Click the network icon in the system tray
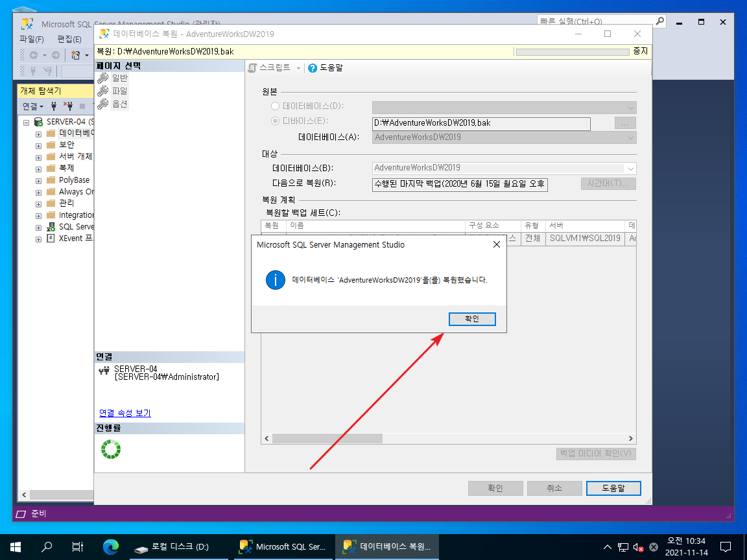 (622, 547)
